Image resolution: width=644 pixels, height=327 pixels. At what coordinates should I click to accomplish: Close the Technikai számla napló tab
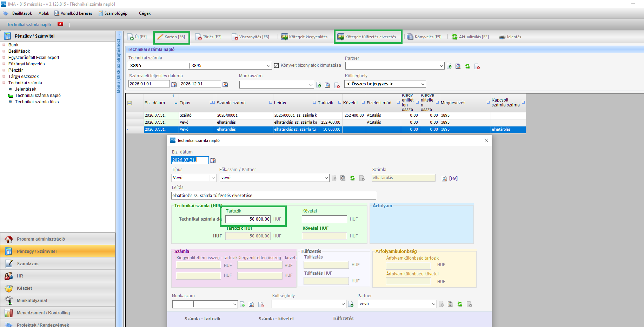point(60,24)
